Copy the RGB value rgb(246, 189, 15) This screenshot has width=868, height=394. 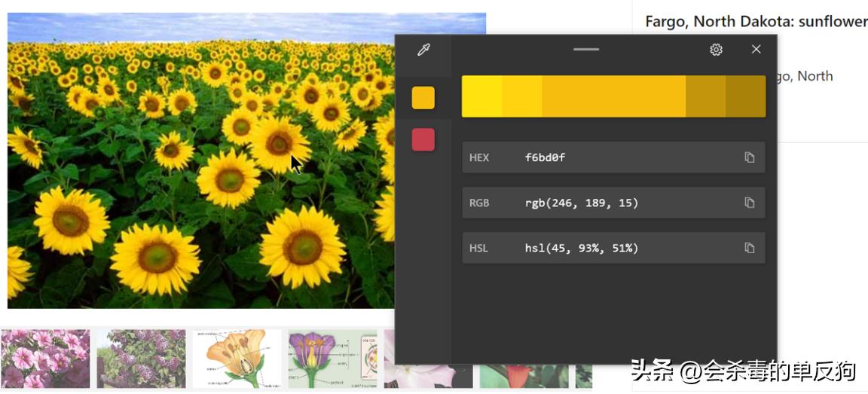click(x=750, y=203)
